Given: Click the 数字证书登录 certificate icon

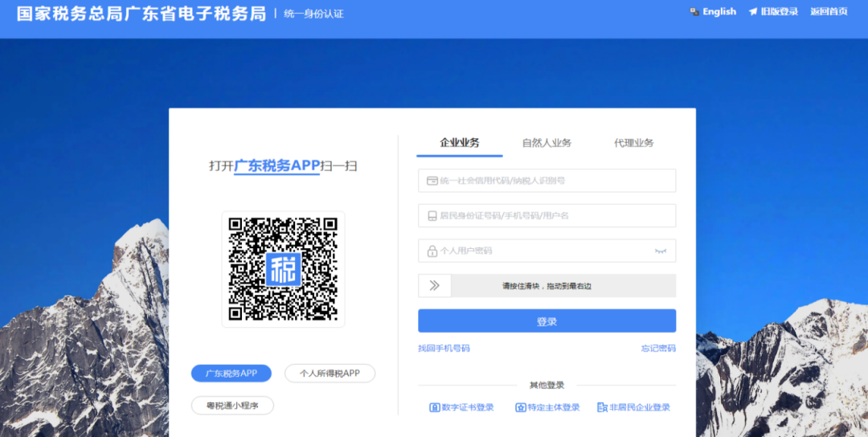Looking at the screenshot, I should 435,408.
